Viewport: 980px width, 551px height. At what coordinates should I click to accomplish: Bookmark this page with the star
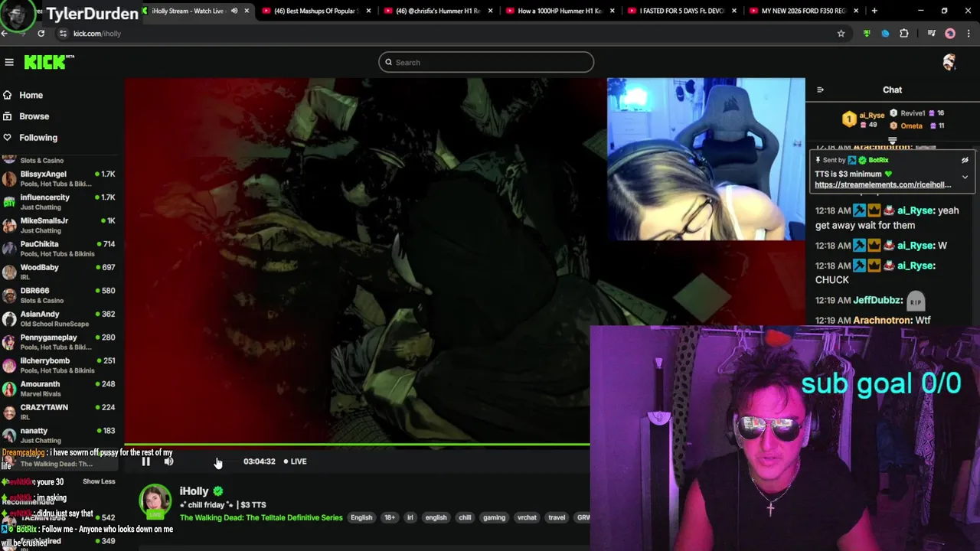[x=841, y=34]
